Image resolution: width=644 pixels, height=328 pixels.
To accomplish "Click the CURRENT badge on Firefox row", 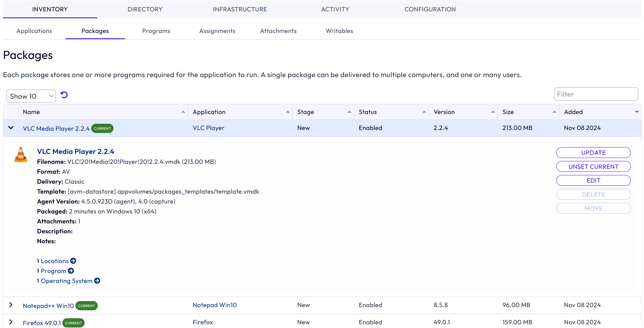I will coord(73,323).
